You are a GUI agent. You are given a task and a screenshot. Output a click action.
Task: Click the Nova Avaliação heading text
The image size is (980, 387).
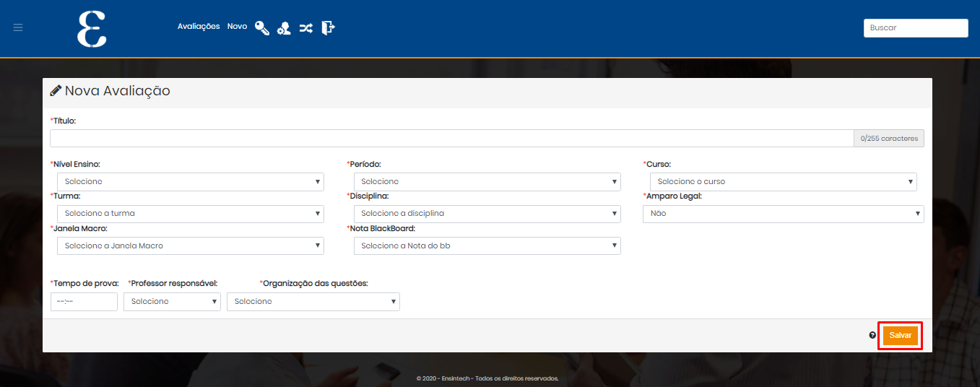coord(118,91)
